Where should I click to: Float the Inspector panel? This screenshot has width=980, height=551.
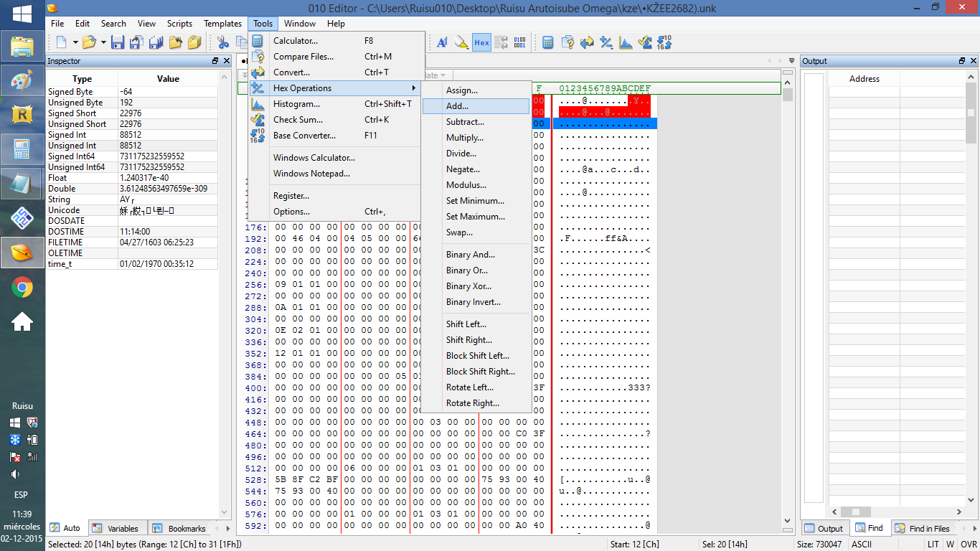[x=215, y=61]
